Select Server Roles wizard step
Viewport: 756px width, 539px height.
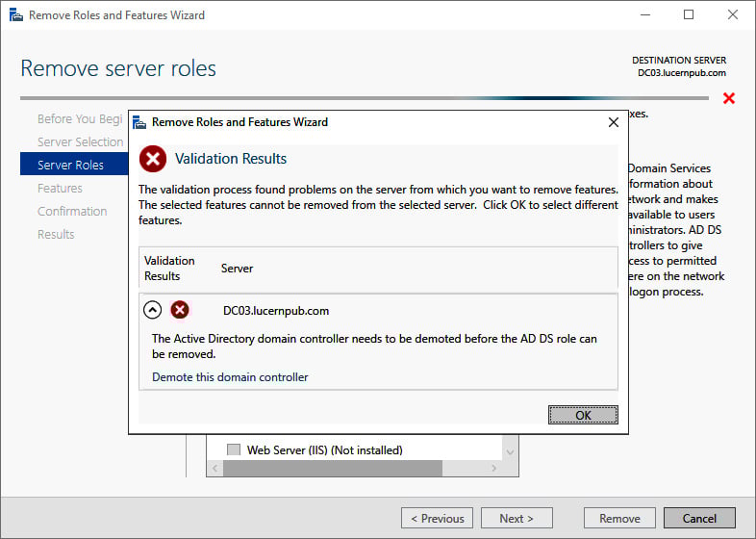pos(74,165)
